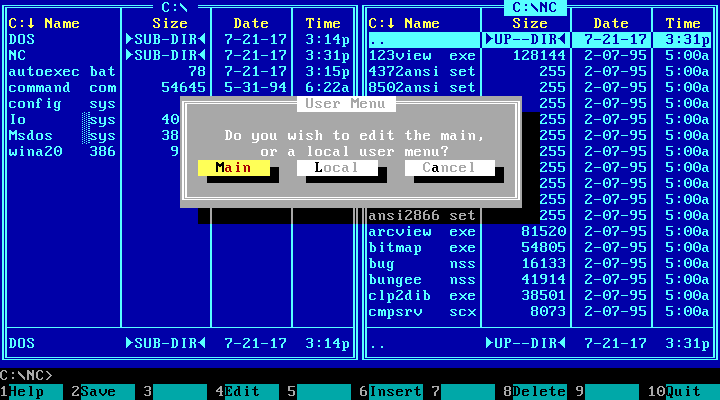This screenshot has width=720, height=400.
Task: Click F1 Help in bottom function bar
Action: click(x=30, y=392)
